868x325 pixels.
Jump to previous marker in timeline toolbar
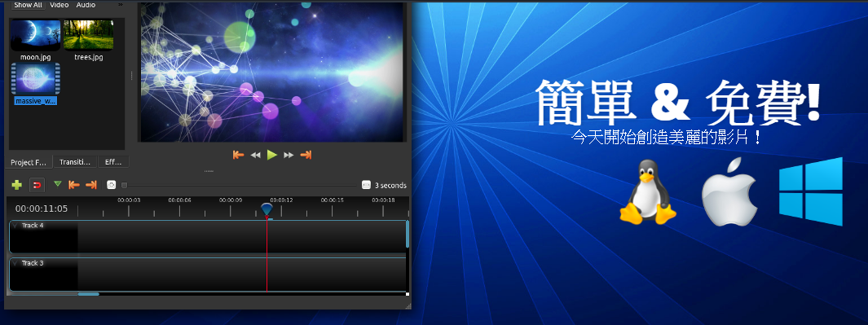click(x=73, y=185)
